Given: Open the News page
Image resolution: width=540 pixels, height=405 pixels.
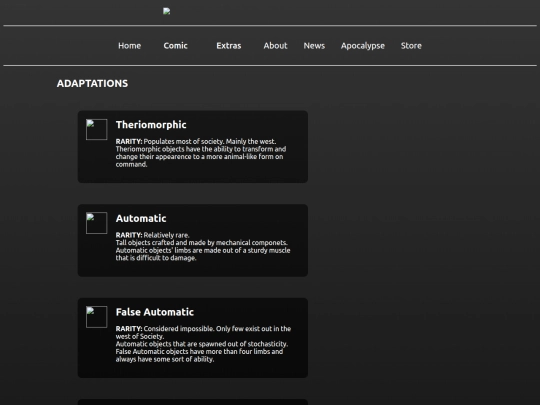Looking at the screenshot, I should (314, 46).
